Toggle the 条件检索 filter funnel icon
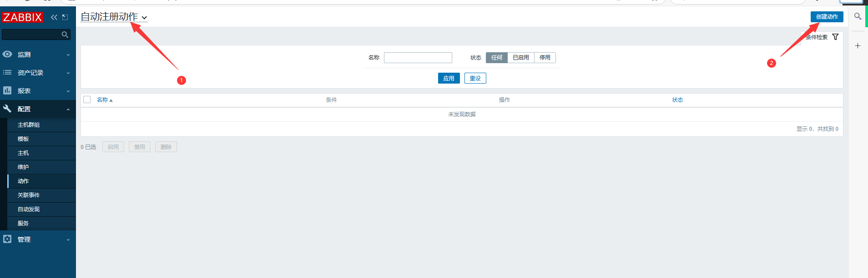The image size is (868, 278). 835,37
